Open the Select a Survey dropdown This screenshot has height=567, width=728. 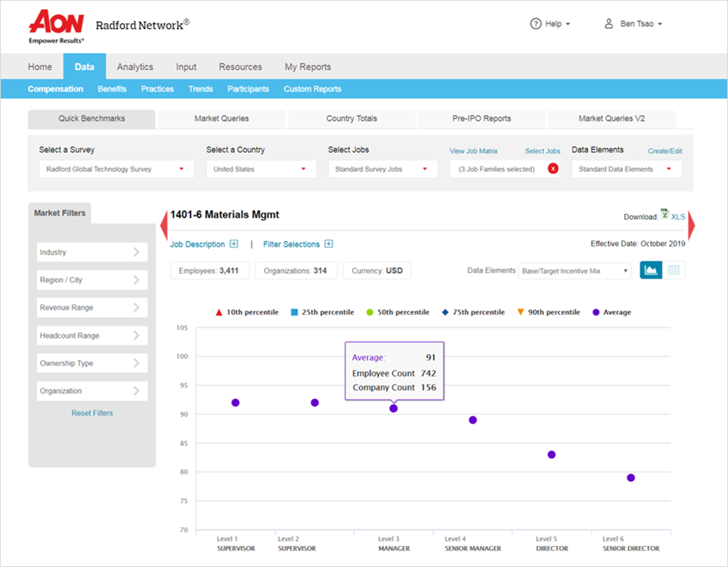(x=117, y=169)
